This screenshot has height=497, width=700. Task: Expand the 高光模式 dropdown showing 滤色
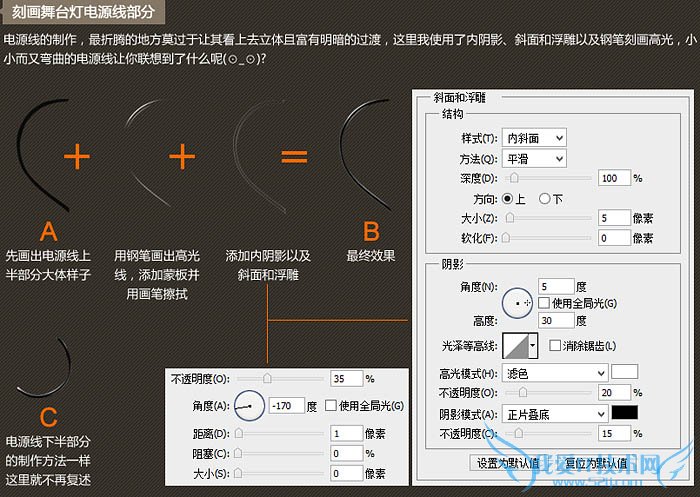click(557, 373)
